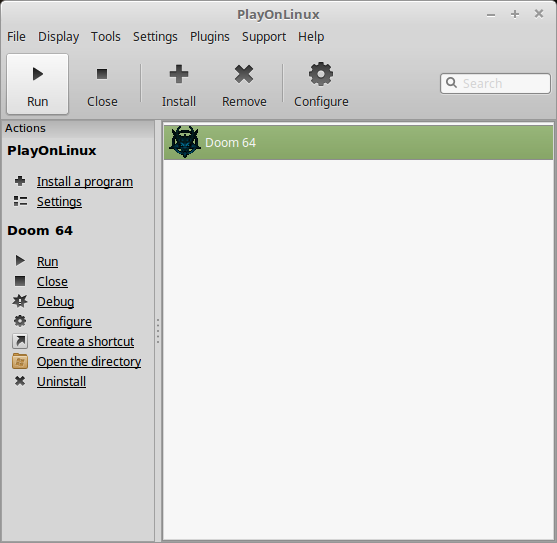Minimize the PlayOnLinux window
This screenshot has height=543, width=557.
click(491, 15)
